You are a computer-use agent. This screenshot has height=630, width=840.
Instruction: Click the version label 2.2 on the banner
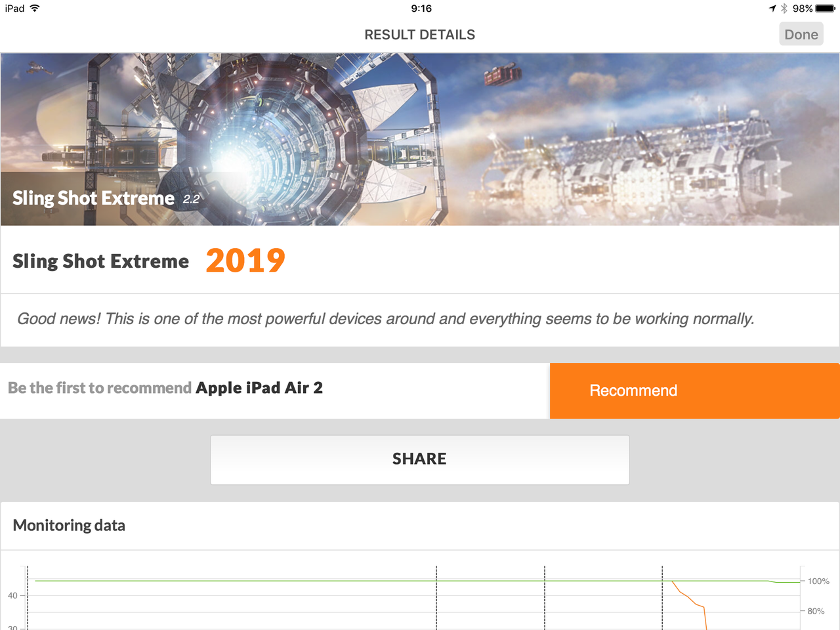tap(190, 199)
